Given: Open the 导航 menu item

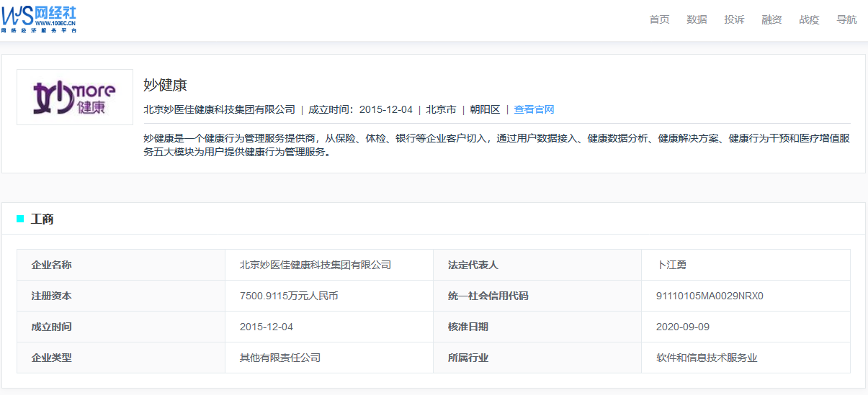Looking at the screenshot, I should pyautogui.click(x=846, y=19).
